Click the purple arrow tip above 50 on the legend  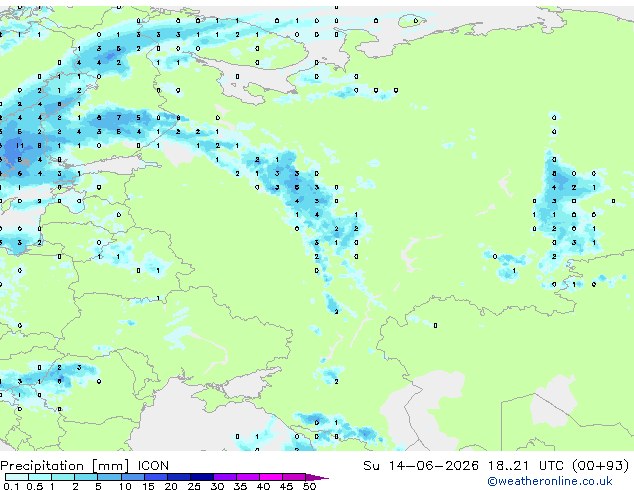coord(317,477)
